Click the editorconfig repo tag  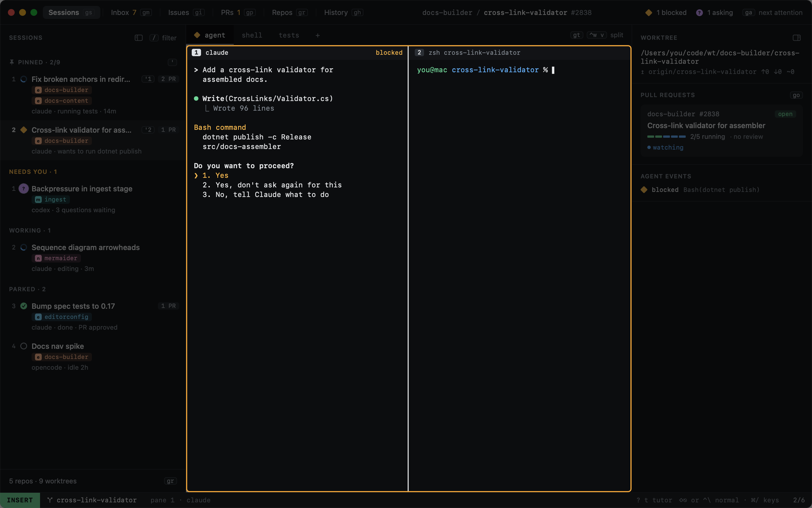coord(62,316)
